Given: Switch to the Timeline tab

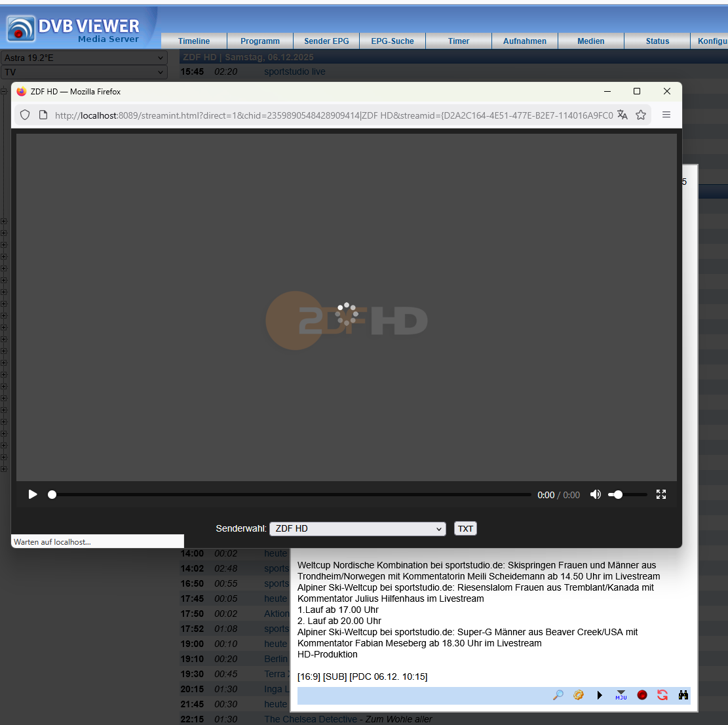Looking at the screenshot, I should (194, 41).
